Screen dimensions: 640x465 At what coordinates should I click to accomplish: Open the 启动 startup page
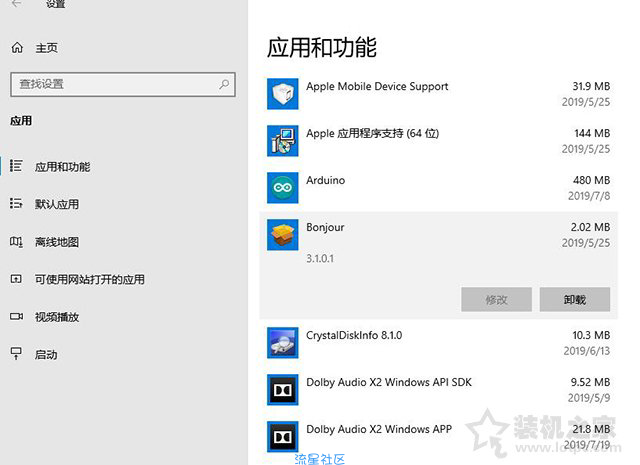tap(46, 355)
